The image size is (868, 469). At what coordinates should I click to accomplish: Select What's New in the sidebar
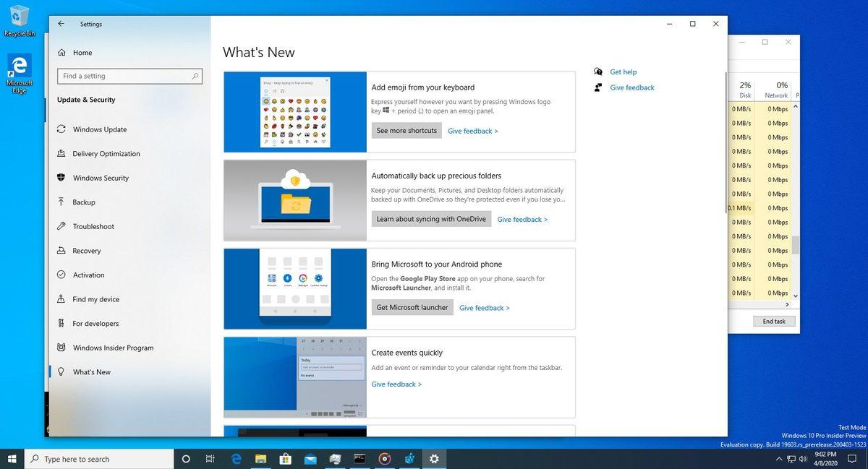[91, 371]
